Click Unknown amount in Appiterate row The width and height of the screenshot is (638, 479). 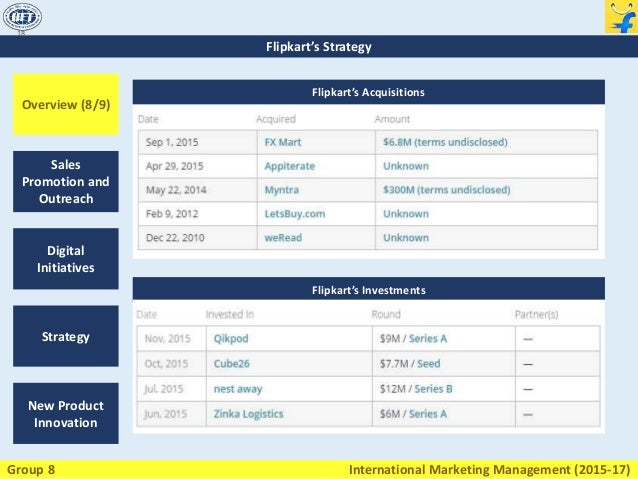coord(406,166)
